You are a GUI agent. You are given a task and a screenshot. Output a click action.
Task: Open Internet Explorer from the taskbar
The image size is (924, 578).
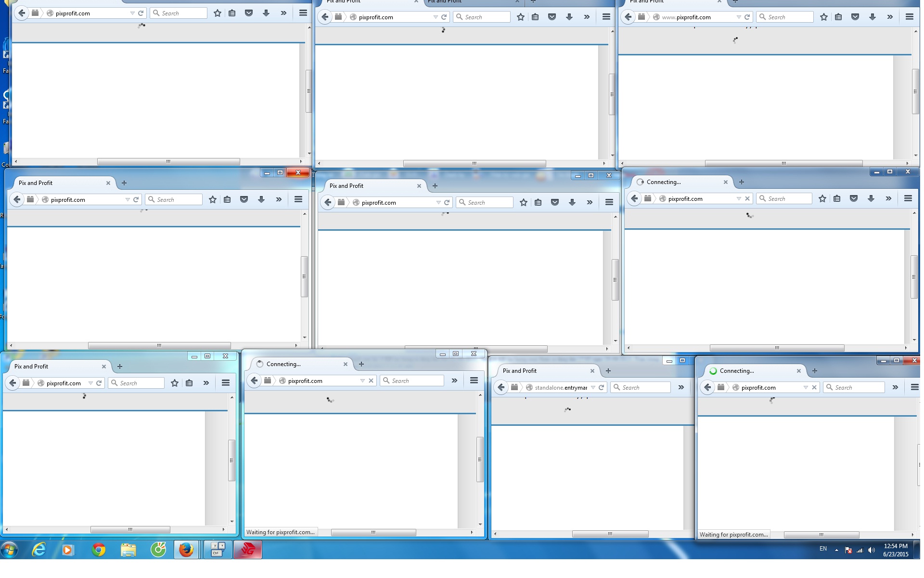coord(38,549)
